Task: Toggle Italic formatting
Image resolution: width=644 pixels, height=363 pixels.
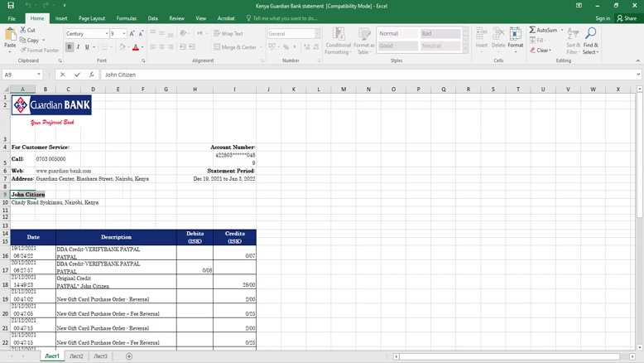Action: tap(79, 47)
